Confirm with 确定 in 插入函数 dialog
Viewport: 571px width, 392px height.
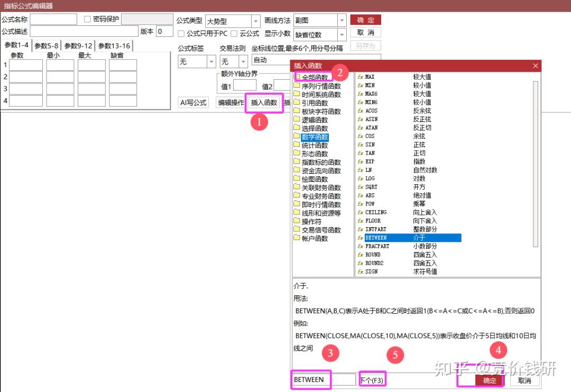click(x=490, y=380)
